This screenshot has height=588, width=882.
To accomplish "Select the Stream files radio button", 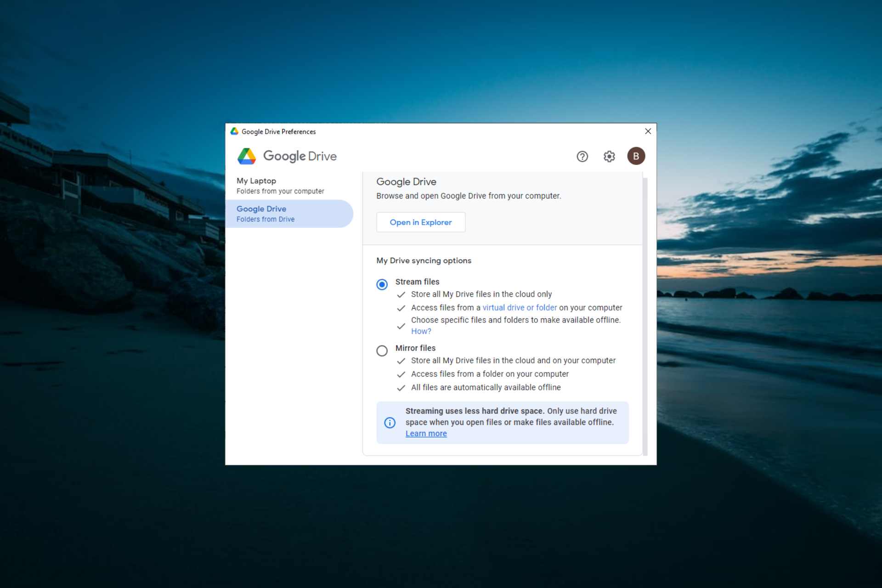I will pyautogui.click(x=382, y=284).
